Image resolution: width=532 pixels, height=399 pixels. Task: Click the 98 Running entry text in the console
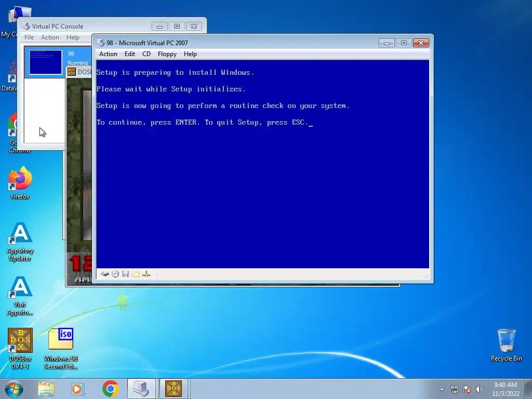pos(78,58)
